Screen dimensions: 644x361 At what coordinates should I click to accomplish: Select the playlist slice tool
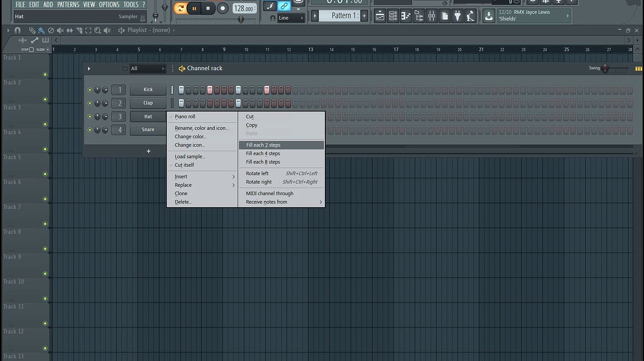(79, 30)
